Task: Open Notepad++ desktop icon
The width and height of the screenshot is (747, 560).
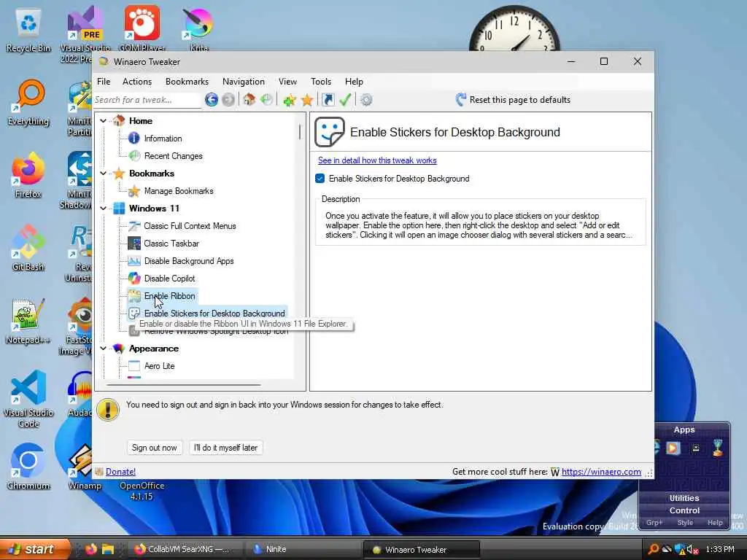Action: (x=28, y=321)
